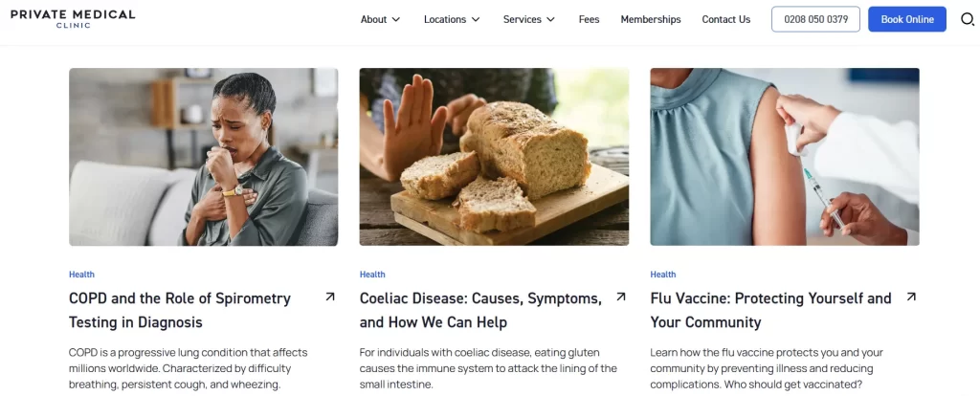Expand the About dropdown menu
This screenshot has width=980, height=396.
[x=380, y=19]
